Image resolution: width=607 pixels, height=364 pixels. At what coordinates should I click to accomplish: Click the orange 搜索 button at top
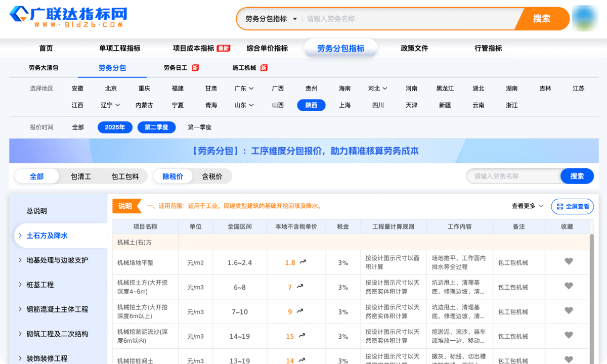pos(541,19)
